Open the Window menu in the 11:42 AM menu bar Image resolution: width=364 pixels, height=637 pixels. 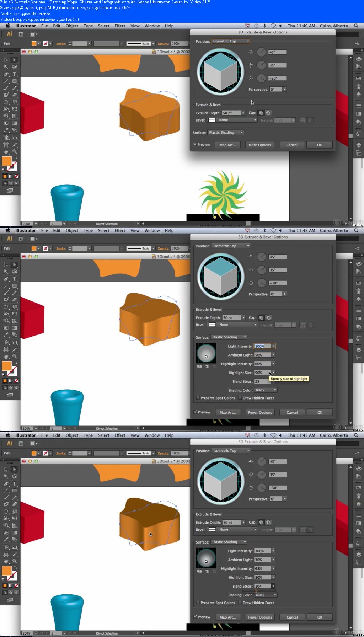pyautogui.click(x=152, y=230)
